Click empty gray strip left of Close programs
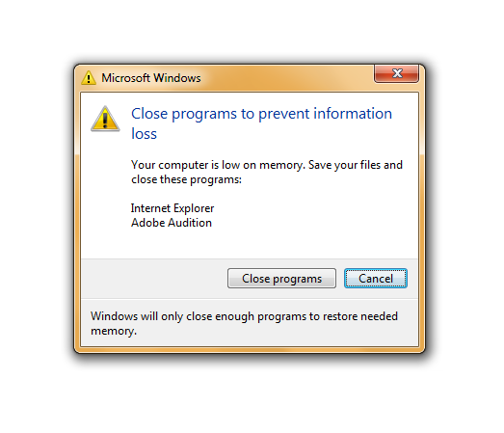This screenshot has width=504, height=433. pos(154,279)
